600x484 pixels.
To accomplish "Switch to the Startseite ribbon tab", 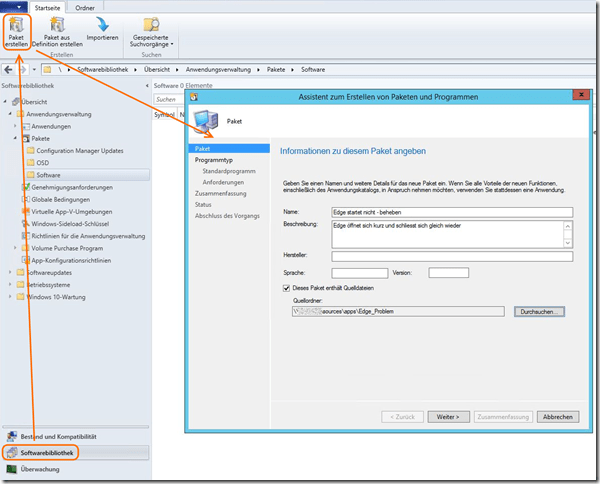I will pyautogui.click(x=46, y=6).
